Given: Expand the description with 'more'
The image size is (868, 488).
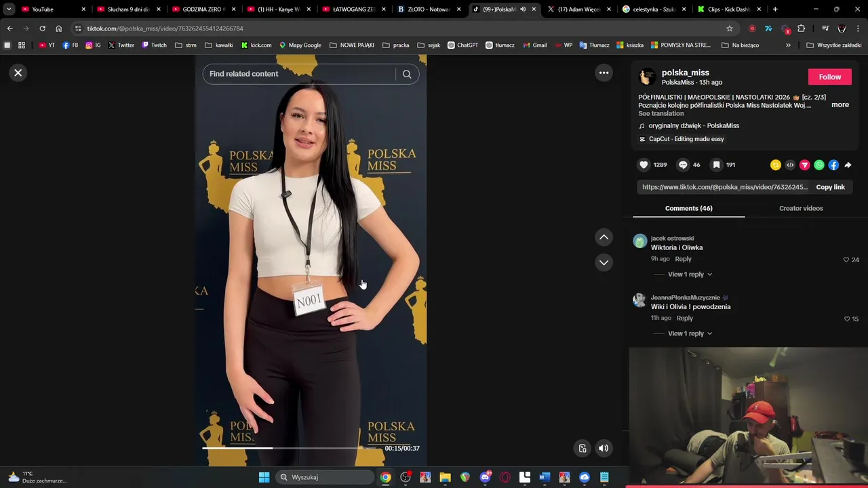Looking at the screenshot, I should 840,105.
